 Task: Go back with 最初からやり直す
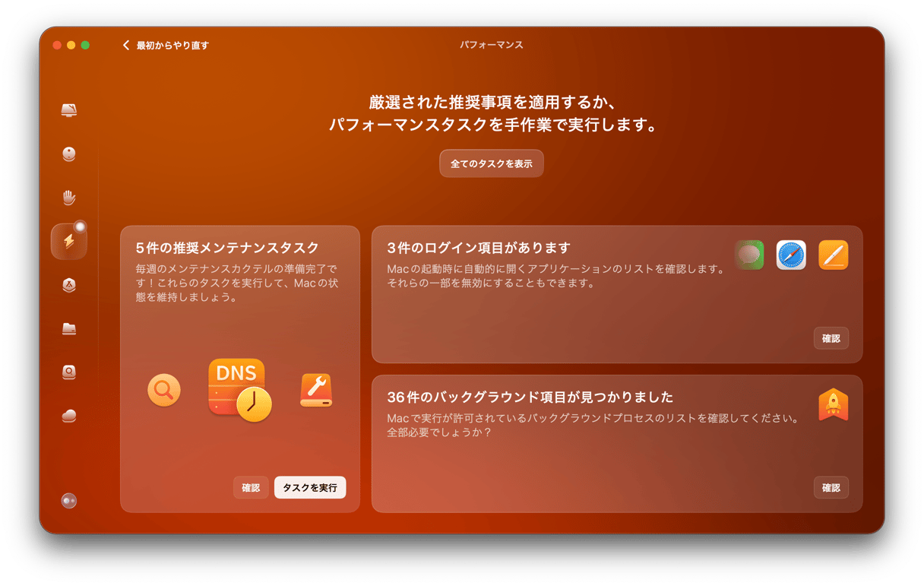pos(166,46)
